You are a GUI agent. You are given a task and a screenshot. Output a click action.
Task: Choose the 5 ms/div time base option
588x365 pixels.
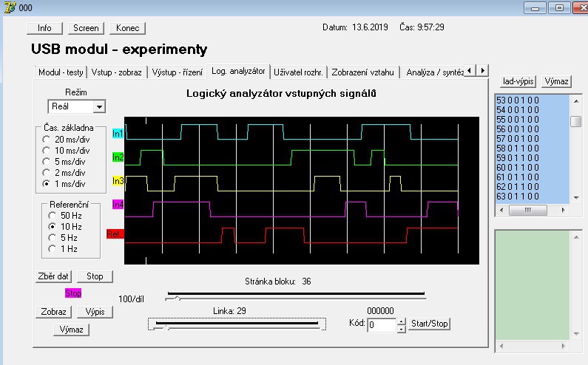click(x=49, y=161)
